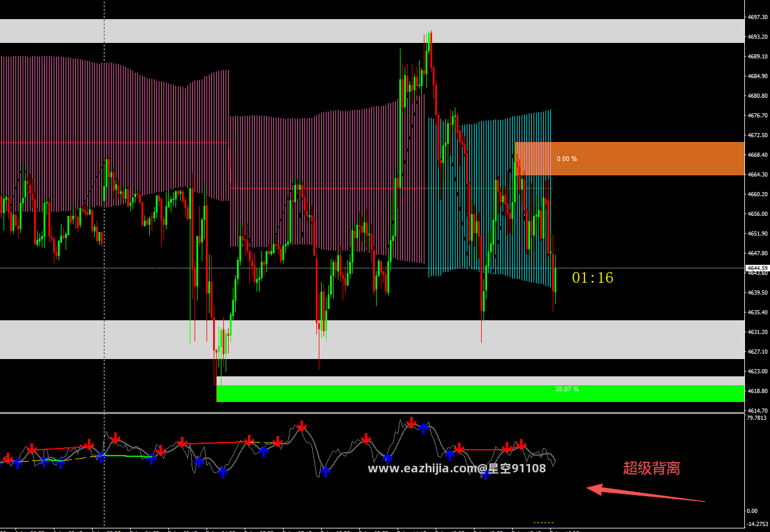Click the 4664.30 price scale label
Screen dimensions: 770x532
coord(757,175)
